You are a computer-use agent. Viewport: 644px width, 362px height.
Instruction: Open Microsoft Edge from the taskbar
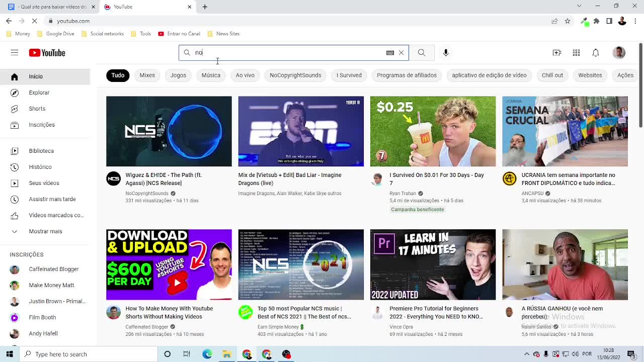207,354
